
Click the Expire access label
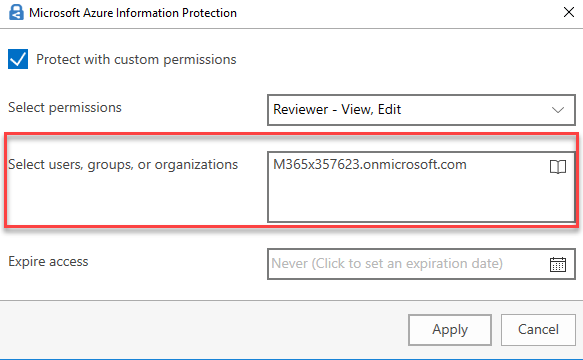pos(48,261)
